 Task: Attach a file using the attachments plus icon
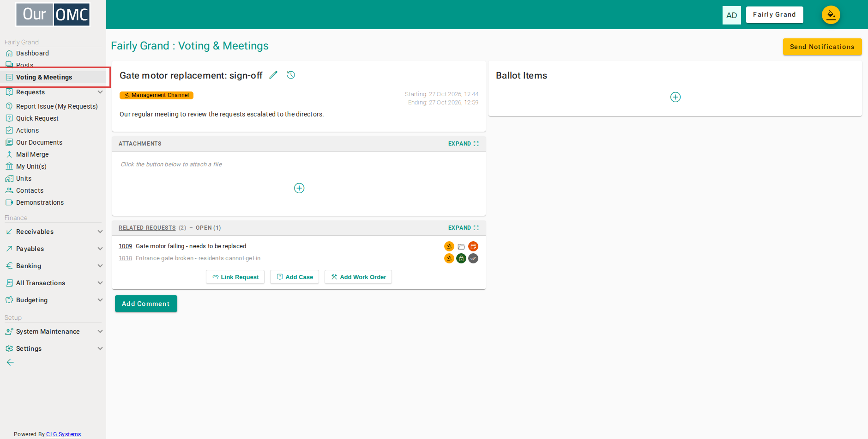299,188
